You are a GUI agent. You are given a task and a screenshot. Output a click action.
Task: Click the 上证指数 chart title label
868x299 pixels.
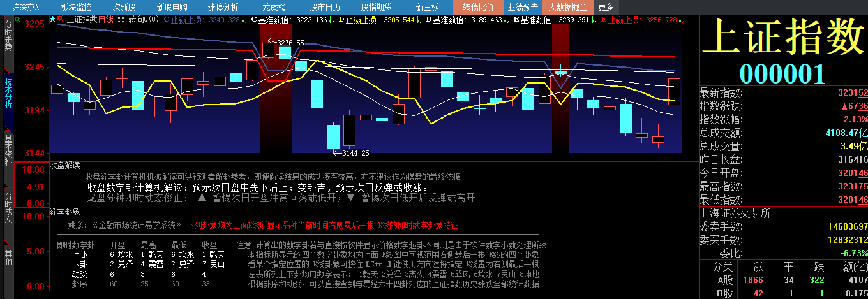(81, 19)
